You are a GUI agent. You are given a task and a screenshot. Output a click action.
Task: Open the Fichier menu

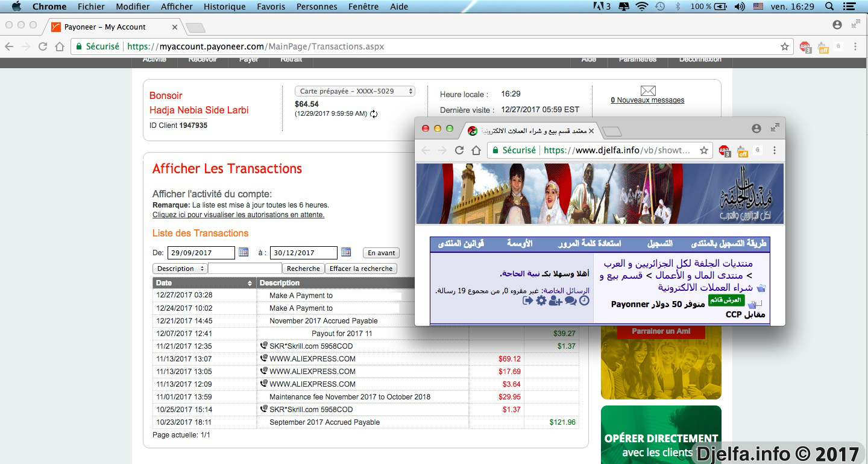coord(91,7)
